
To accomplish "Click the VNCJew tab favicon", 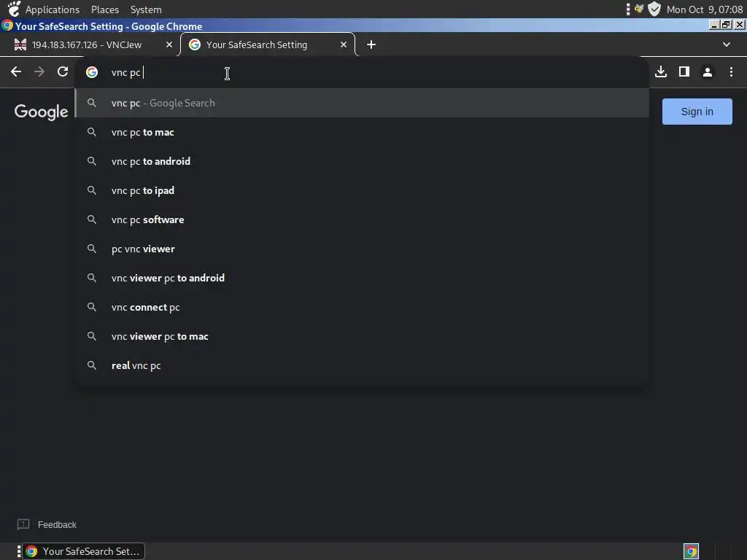I will pyautogui.click(x=20, y=44).
